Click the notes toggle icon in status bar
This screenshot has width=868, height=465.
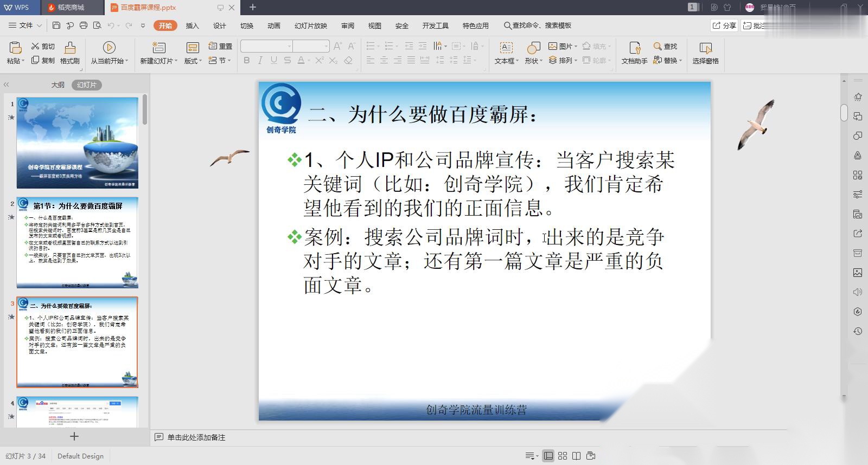(x=531, y=456)
